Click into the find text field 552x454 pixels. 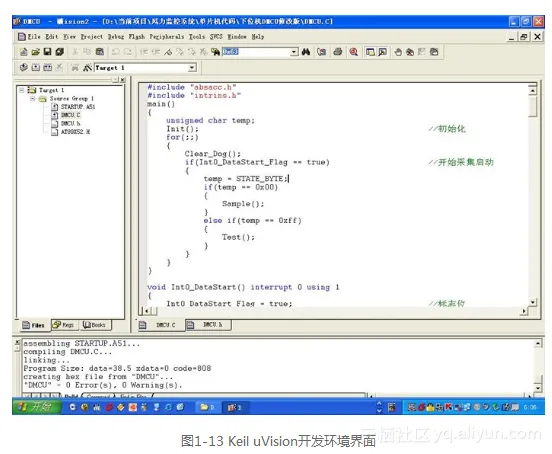256,52
